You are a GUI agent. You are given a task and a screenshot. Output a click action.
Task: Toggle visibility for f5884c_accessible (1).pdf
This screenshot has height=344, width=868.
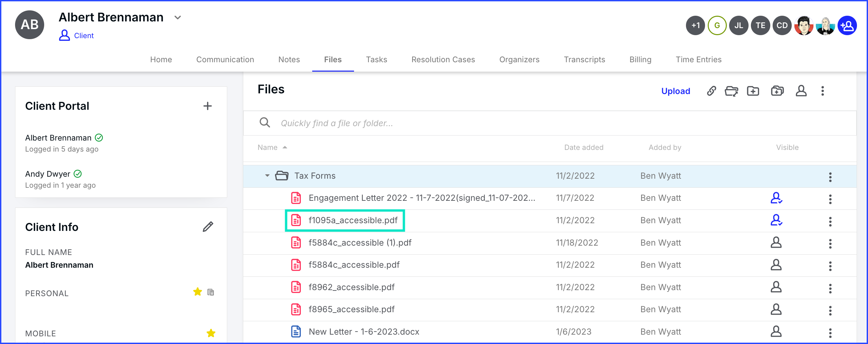[x=776, y=242]
